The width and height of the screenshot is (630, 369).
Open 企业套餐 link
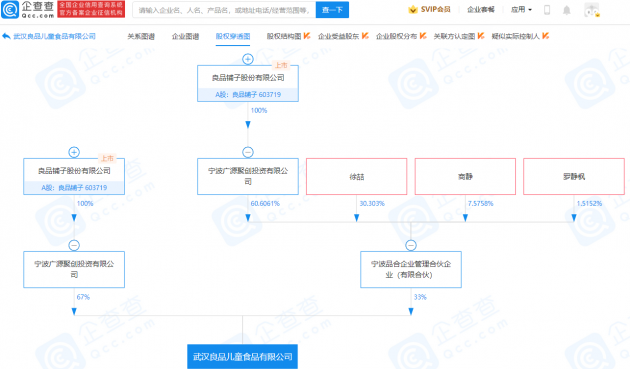click(481, 10)
